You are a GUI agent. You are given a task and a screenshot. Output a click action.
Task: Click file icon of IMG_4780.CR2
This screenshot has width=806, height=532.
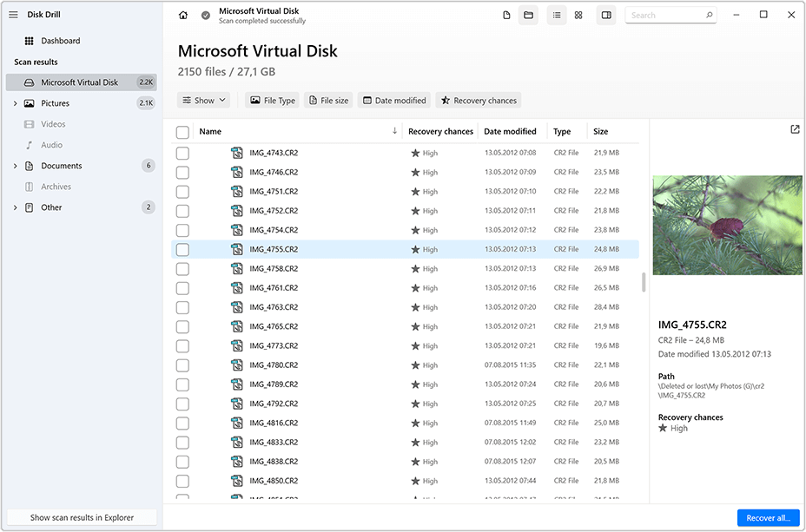237,365
